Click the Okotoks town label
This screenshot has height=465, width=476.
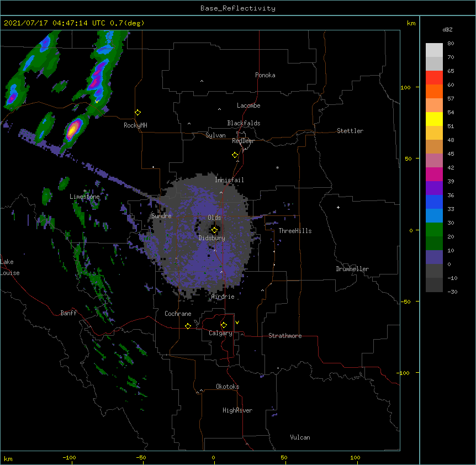click(228, 387)
